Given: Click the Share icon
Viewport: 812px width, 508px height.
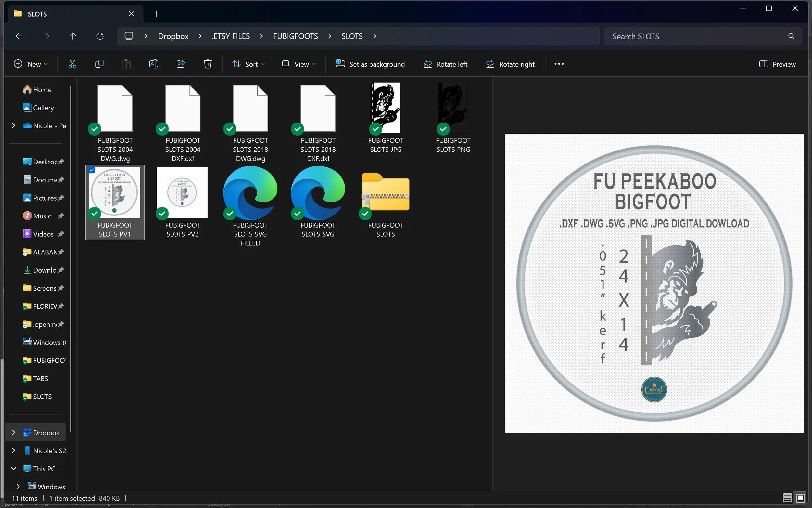Looking at the screenshot, I should pos(181,64).
